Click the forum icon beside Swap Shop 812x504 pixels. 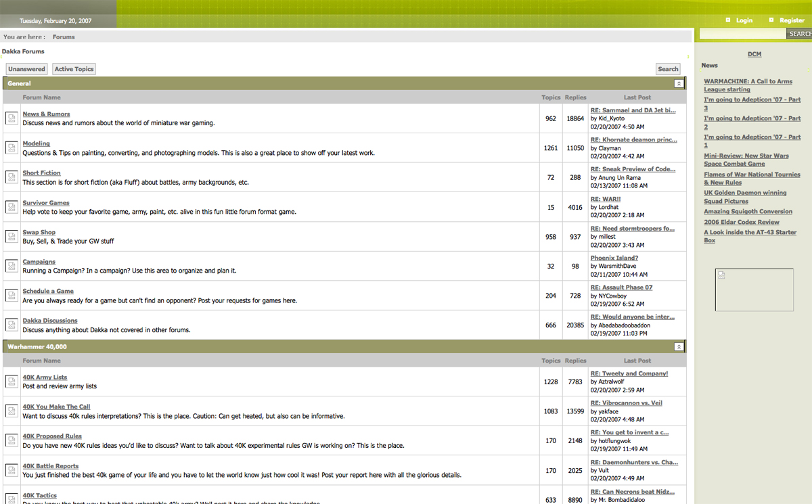(x=12, y=236)
